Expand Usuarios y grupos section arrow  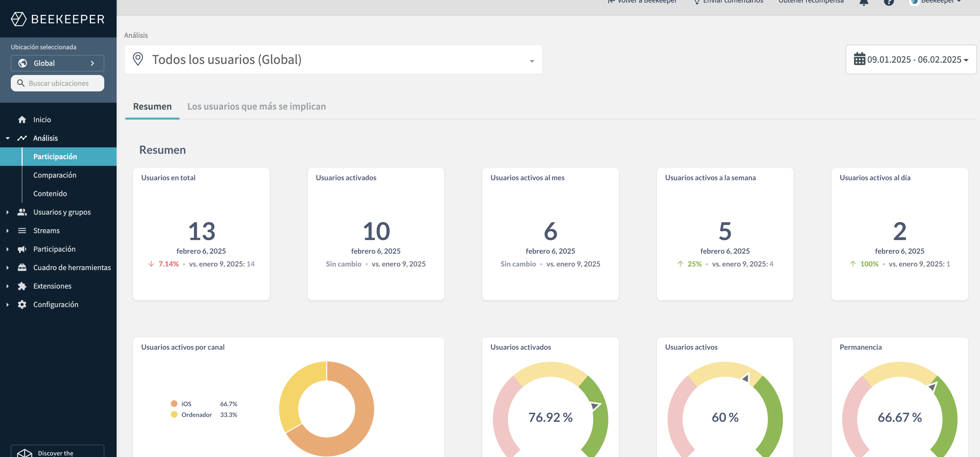(x=8, y=212)
